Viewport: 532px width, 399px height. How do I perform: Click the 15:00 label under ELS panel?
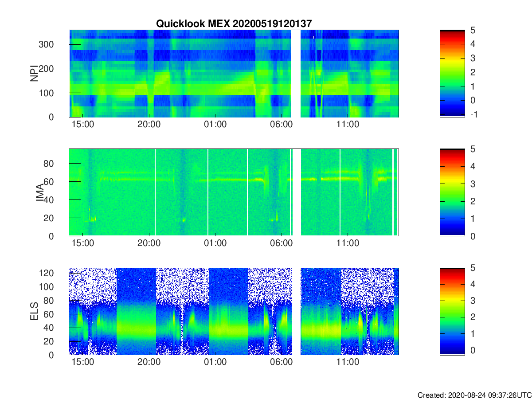[82, 362]
